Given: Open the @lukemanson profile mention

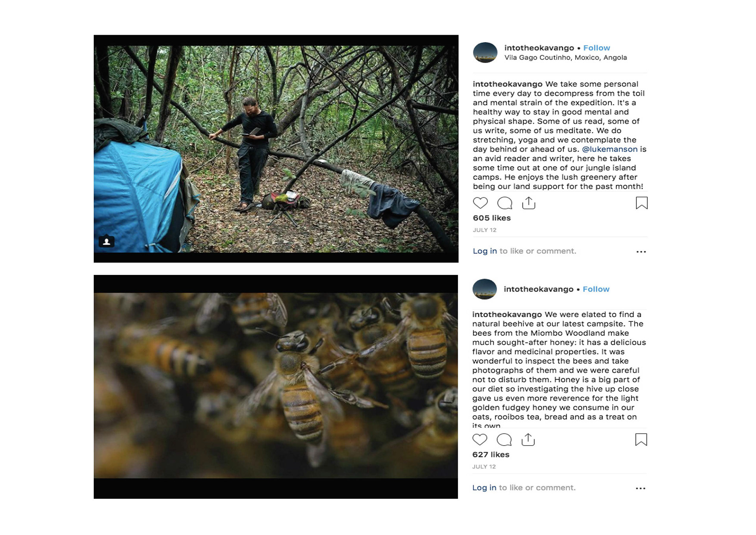Looking at the screenshot, I should (x=610, y=149).
